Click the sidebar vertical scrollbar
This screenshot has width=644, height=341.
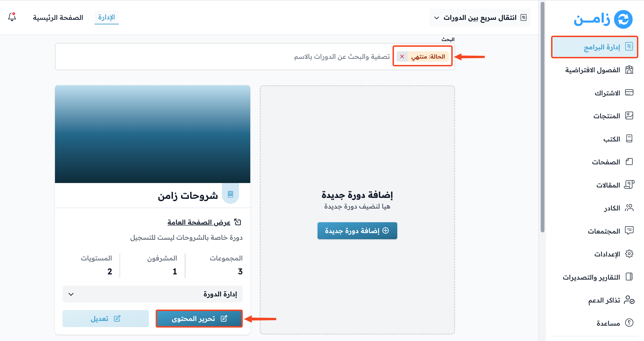(542, 118)
